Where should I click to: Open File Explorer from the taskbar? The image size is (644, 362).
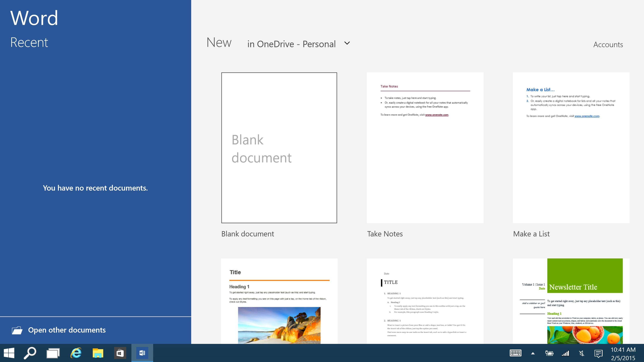[98, 353]
